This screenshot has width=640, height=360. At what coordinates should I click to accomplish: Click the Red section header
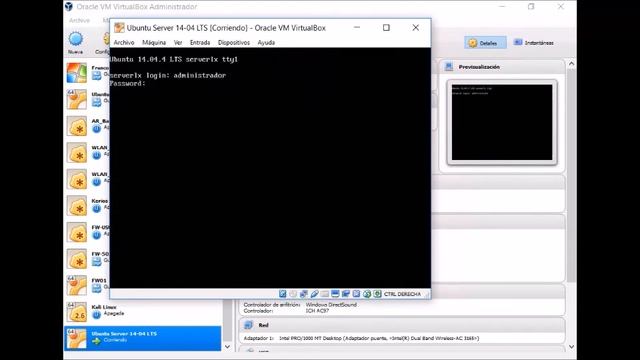(402, 325)
